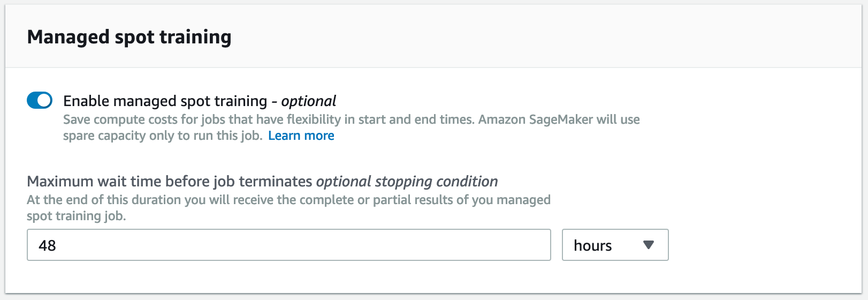868x300 pixels.
Task: Place cursor on the value 48
Action: click(47, 245)
